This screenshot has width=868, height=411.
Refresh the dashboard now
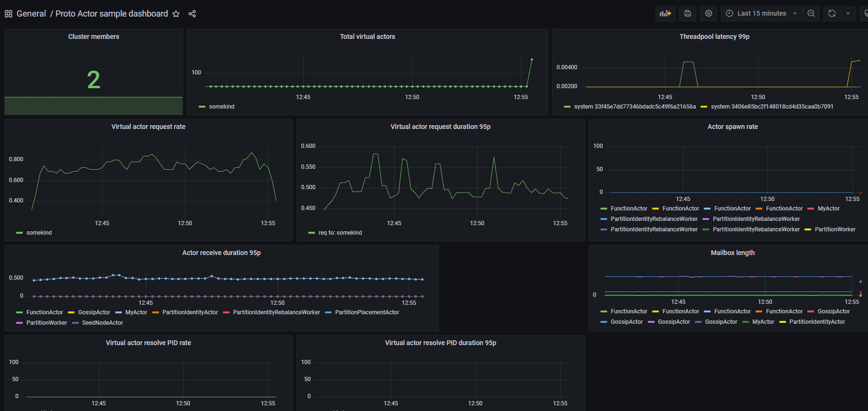[831, 14]
